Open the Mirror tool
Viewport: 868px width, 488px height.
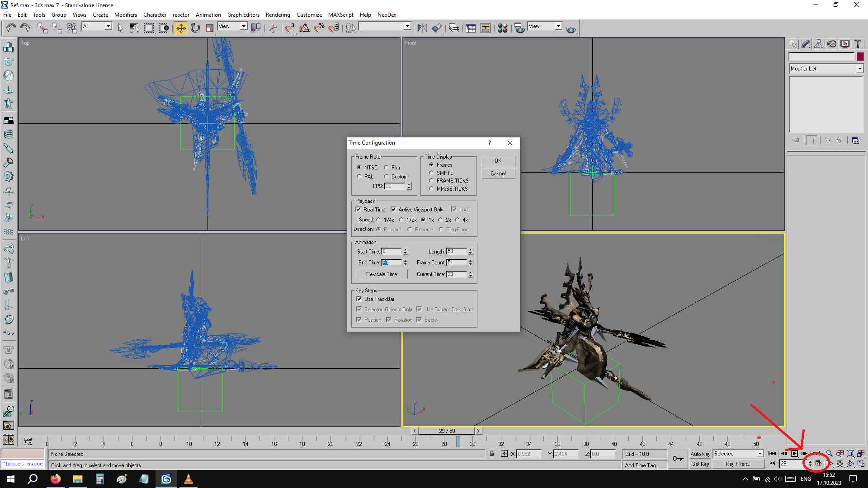(422, 28)
